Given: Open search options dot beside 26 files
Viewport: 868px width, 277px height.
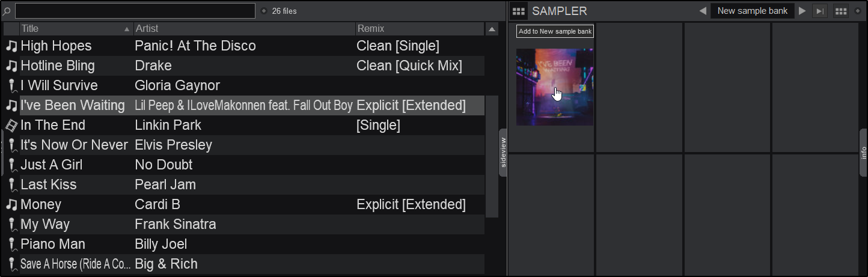Looking at the screenshot, I should [264, 11].
